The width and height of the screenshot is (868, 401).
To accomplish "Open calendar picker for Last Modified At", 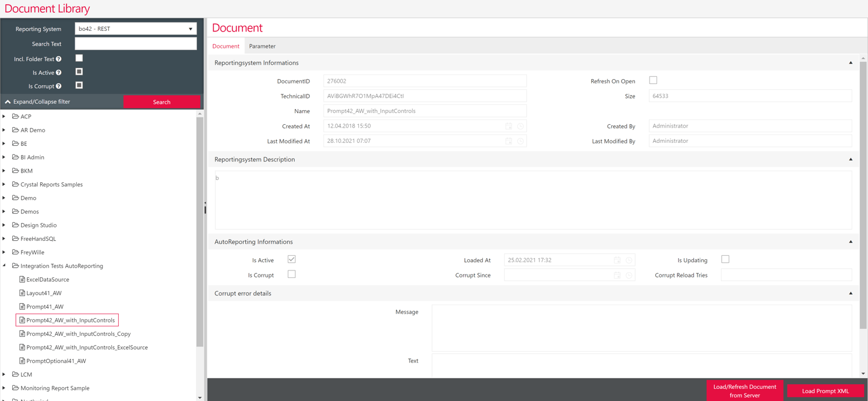I will click(509, 141).
